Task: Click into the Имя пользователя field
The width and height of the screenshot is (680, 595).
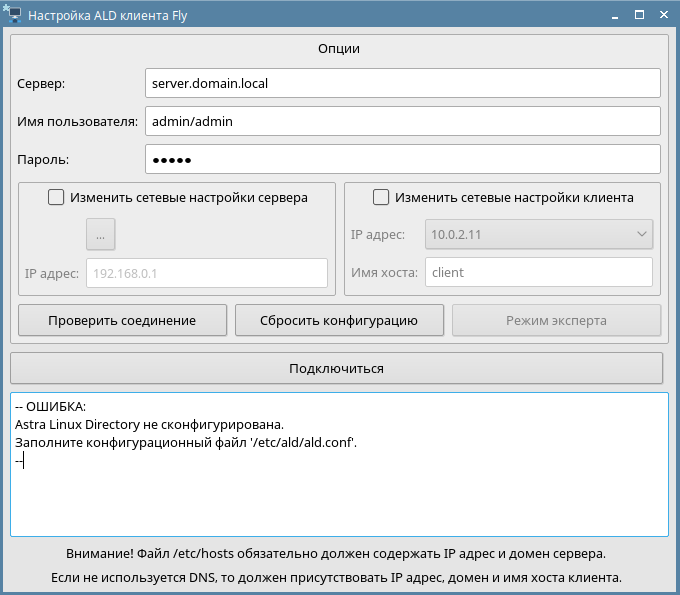Action: (402, 121)
